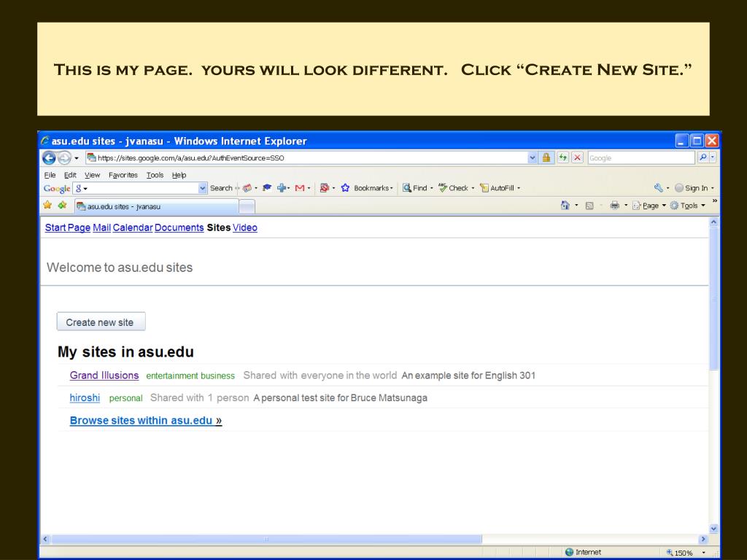Screen dimensions: 747x560
Task: Click the Find toolbar button
Action: click(415, 188)
